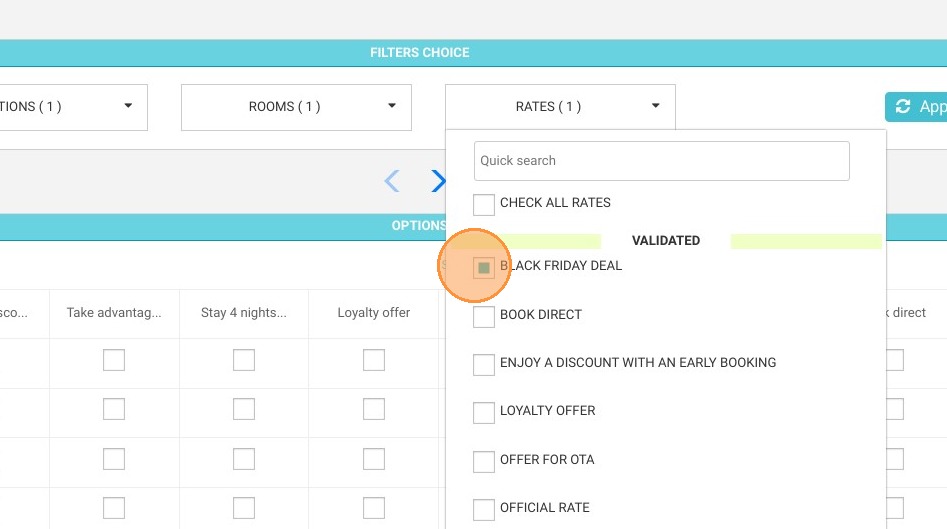This screenshot has width=947, height=529.
Task: Click the Take advantag... column header
Action: [114, 313]
